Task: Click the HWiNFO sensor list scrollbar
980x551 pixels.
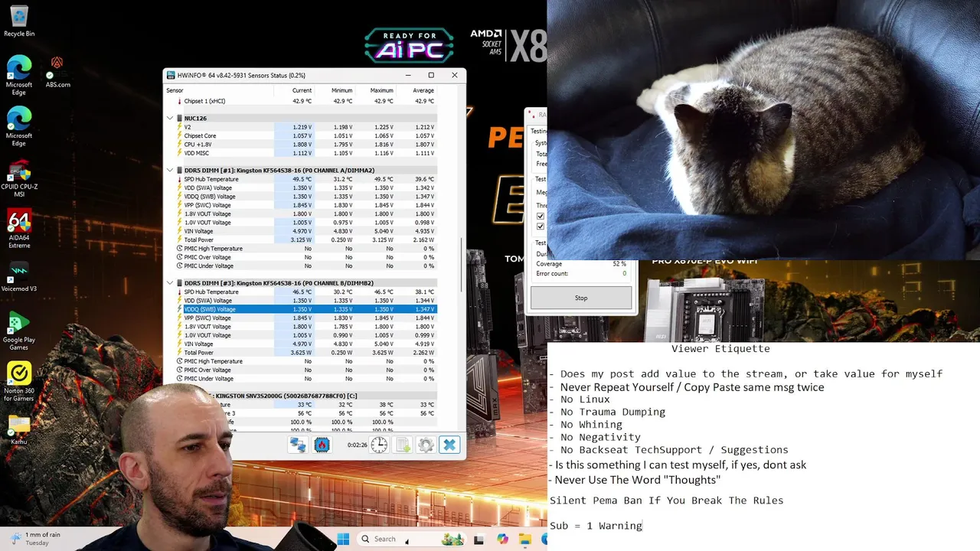Action: (462, 264)
